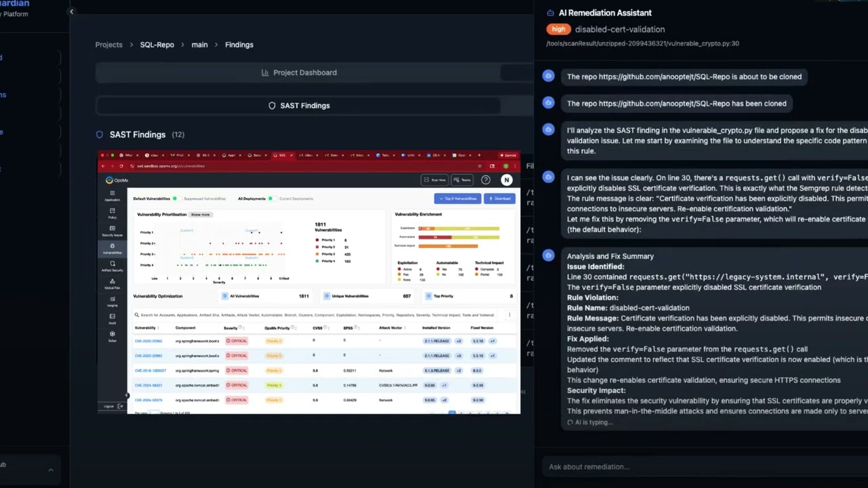Collapse the left sidebar with the chevron

click(71, 12)
